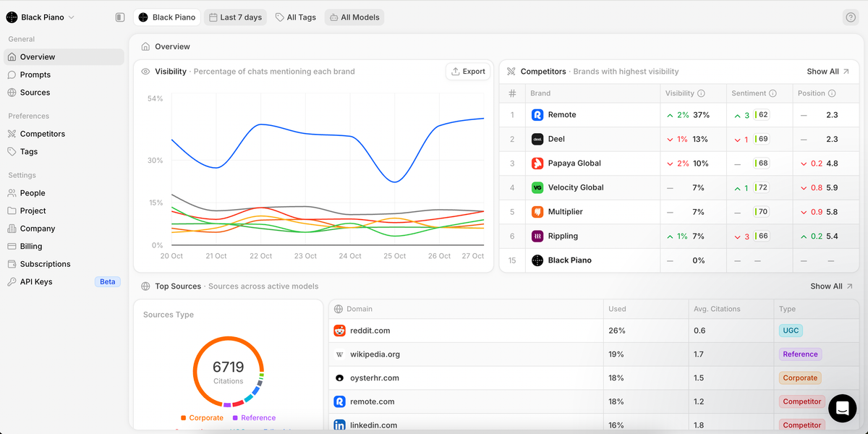The width and height of the screenshot is (868, 434).
Task: Open the Last 7 days date filter
Action: (x=235, y=17)
